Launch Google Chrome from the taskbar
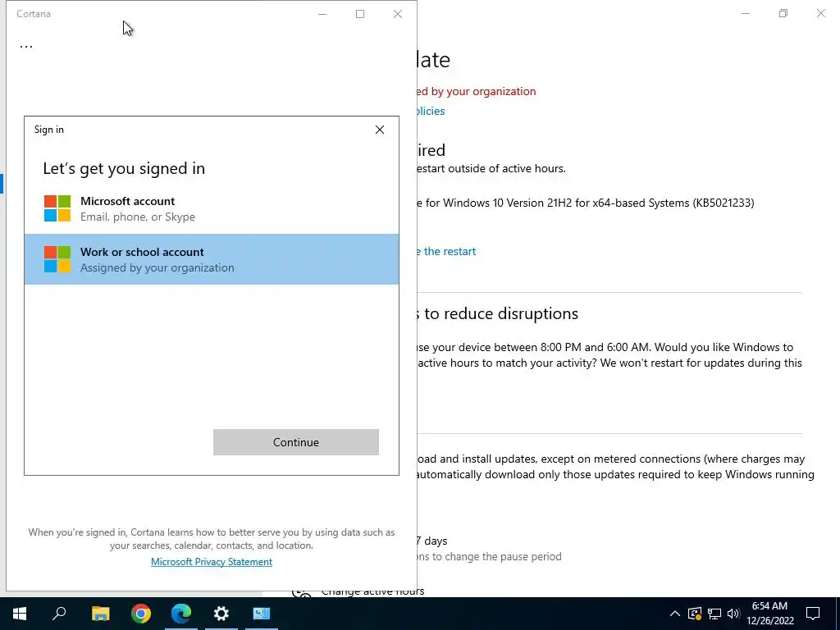Image resolution: width=840 pixels, height=630 pixels. (141, 614)
